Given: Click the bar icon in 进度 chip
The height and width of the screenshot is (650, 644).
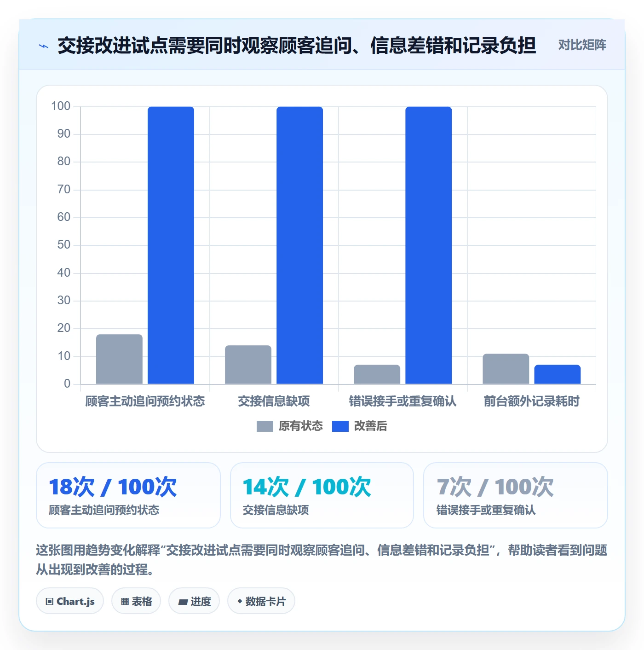Looking at the screenshot, I should [183, 602].
